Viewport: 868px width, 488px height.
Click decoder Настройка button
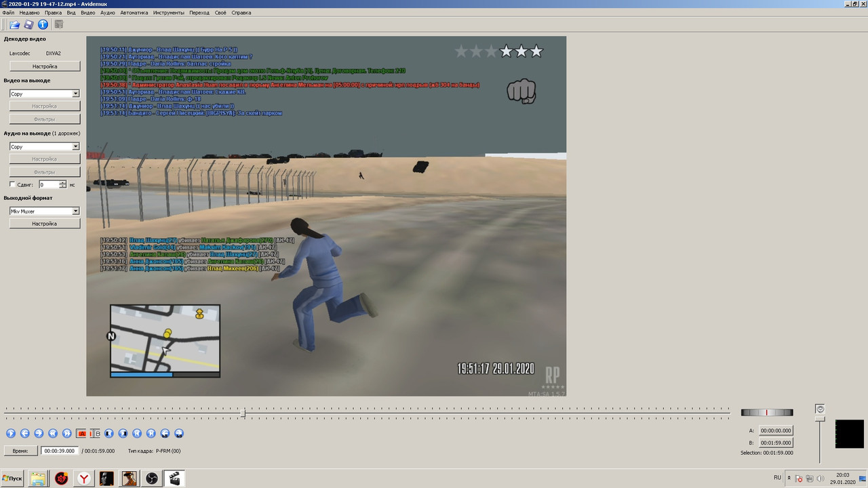45,66
